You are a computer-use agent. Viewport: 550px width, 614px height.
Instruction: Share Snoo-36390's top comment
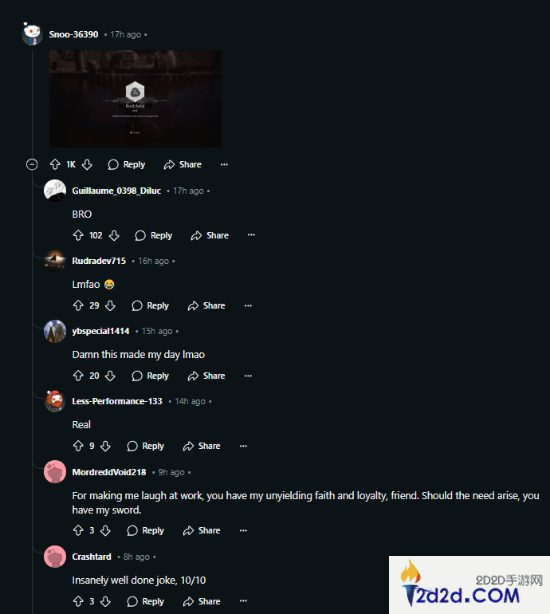182,164
